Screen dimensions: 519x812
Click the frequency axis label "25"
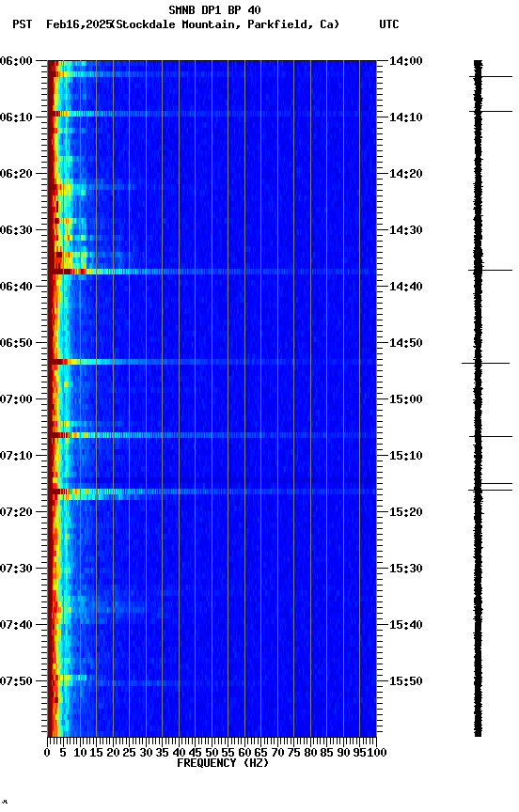tap(129, 753)
